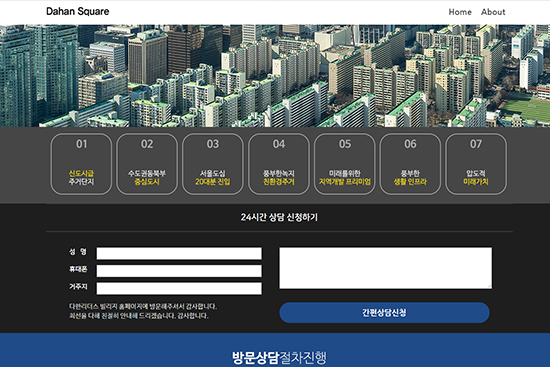Select feature card 07 압도적 미래가치
This screenshot has height=367, width=550.
click(x=476, y=164)
